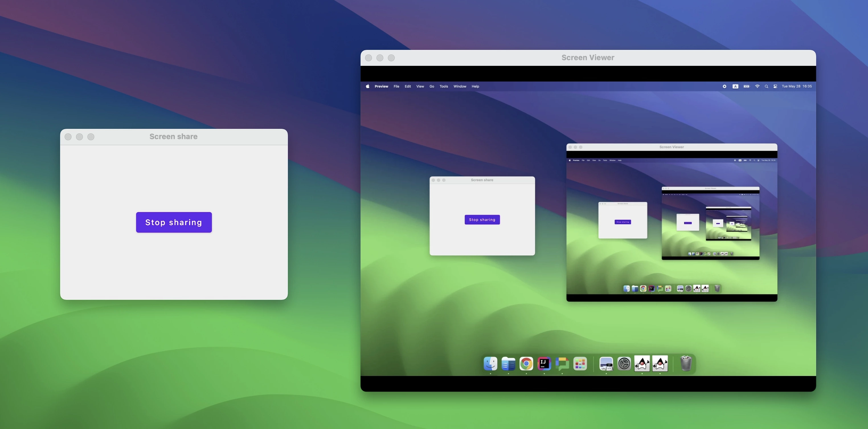Expand the Window menu in menu bar
Image resolution: width=868 pixels, height=429 pixels.
click(x=459, y=86)
